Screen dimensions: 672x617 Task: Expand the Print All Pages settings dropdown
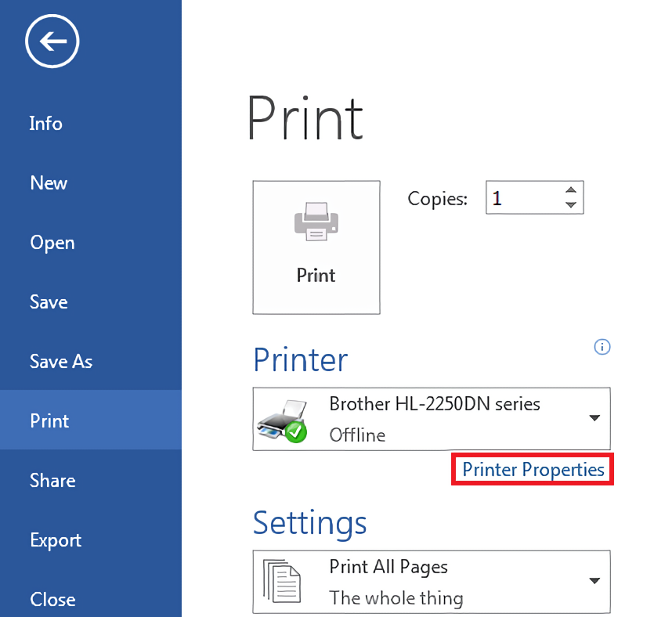(x=594, y=581)
